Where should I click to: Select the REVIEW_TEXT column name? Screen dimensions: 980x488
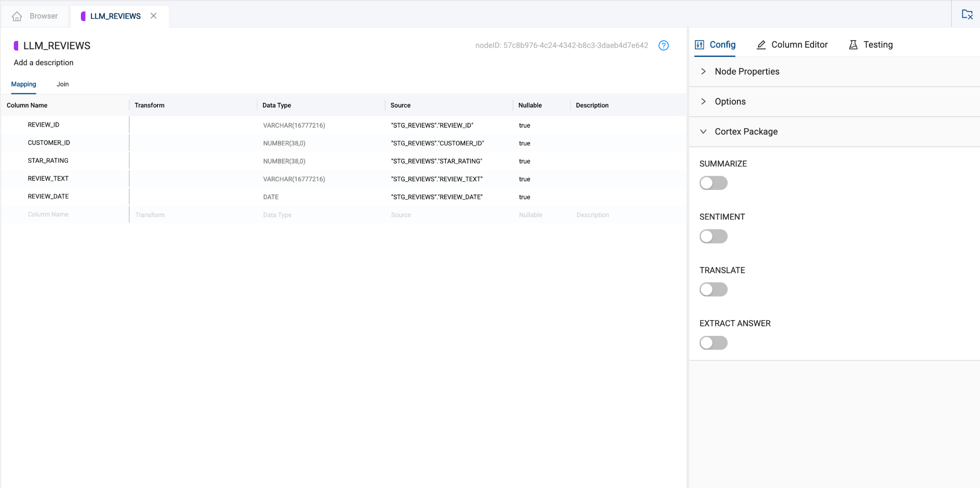(48, 178)
